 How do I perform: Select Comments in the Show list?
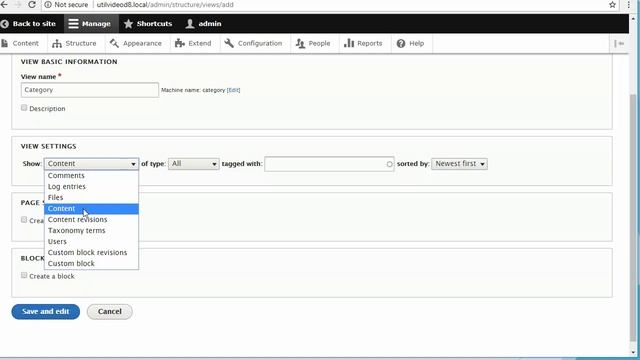(91, 176)
